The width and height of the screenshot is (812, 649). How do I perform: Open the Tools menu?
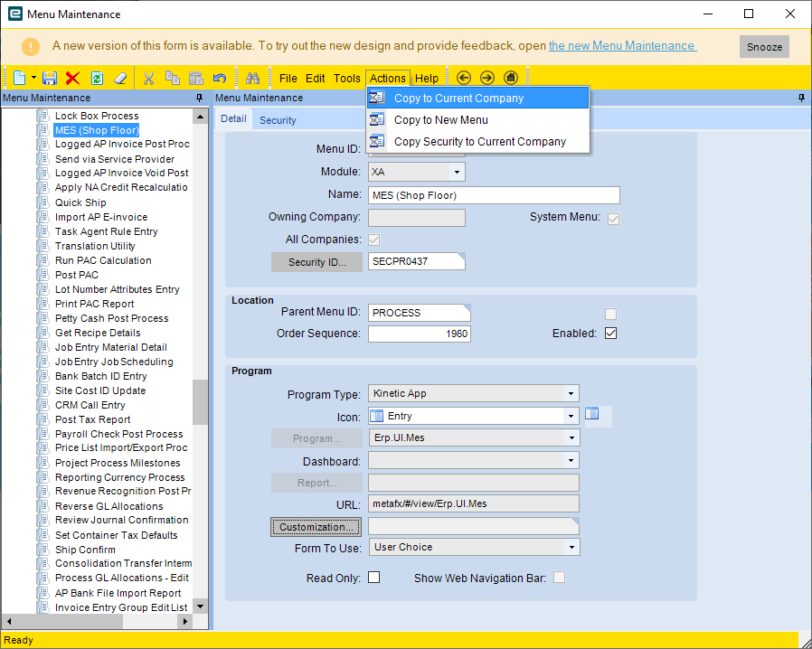[x=346, y=78]
